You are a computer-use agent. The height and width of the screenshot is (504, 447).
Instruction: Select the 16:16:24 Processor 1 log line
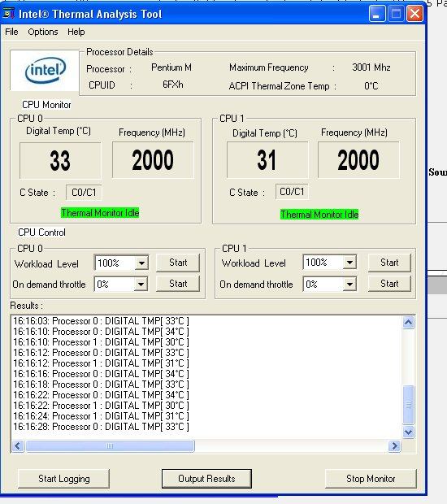coord(101,416)
